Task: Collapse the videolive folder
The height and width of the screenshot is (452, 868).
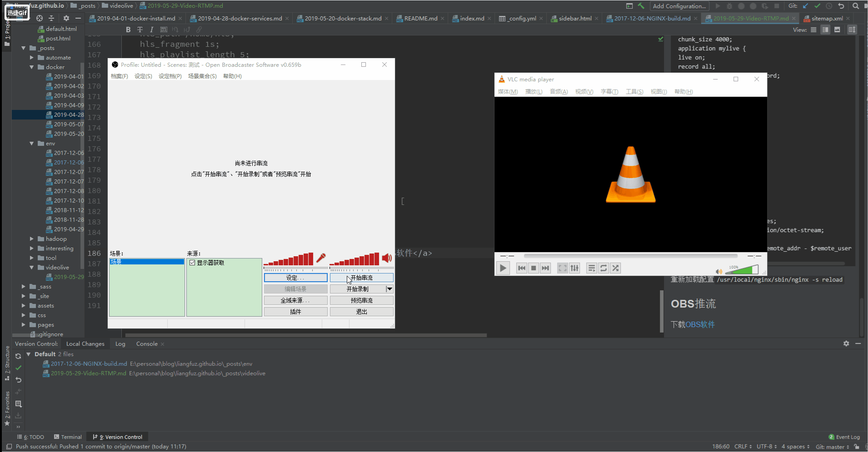Action: coord(32,267)
